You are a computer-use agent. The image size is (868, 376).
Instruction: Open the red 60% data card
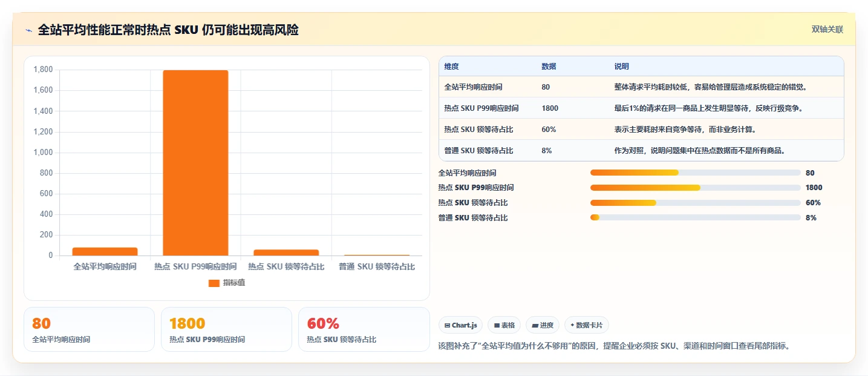coord(364,329)
